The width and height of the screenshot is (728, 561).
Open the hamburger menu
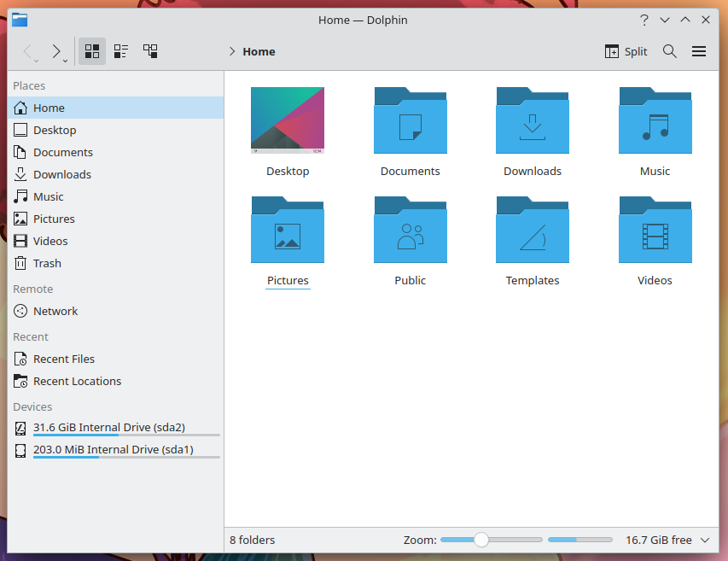pos(699,51)
